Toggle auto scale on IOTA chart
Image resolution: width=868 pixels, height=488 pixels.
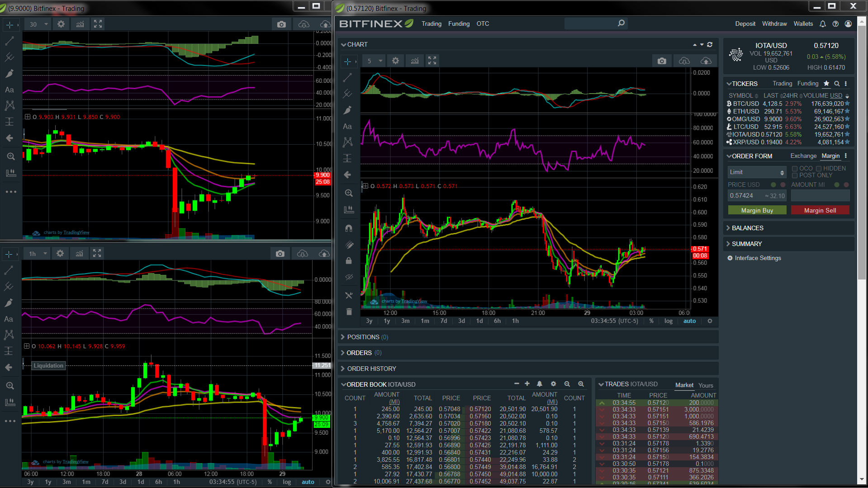[689, 321]
